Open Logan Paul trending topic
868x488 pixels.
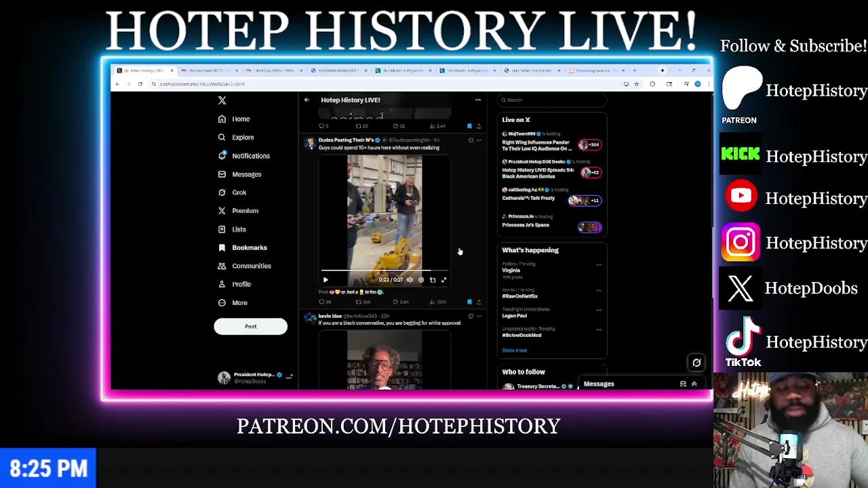[514, 316]
